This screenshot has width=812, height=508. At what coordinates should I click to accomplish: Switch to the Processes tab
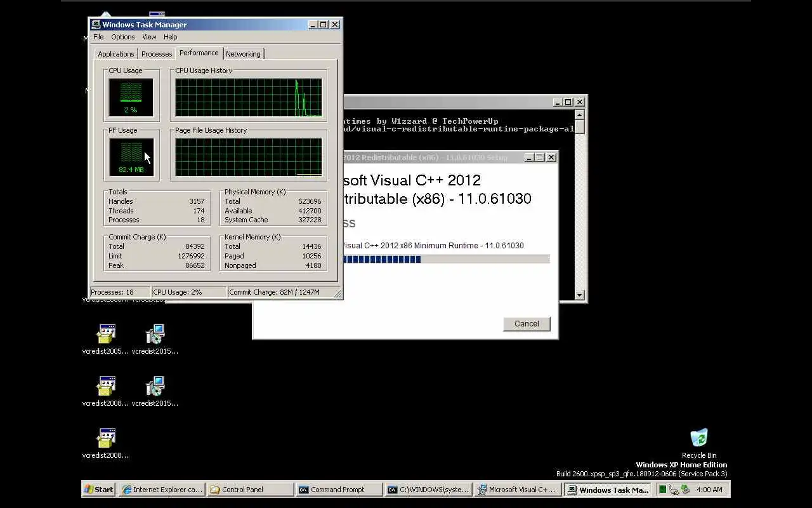pos(157,54)
